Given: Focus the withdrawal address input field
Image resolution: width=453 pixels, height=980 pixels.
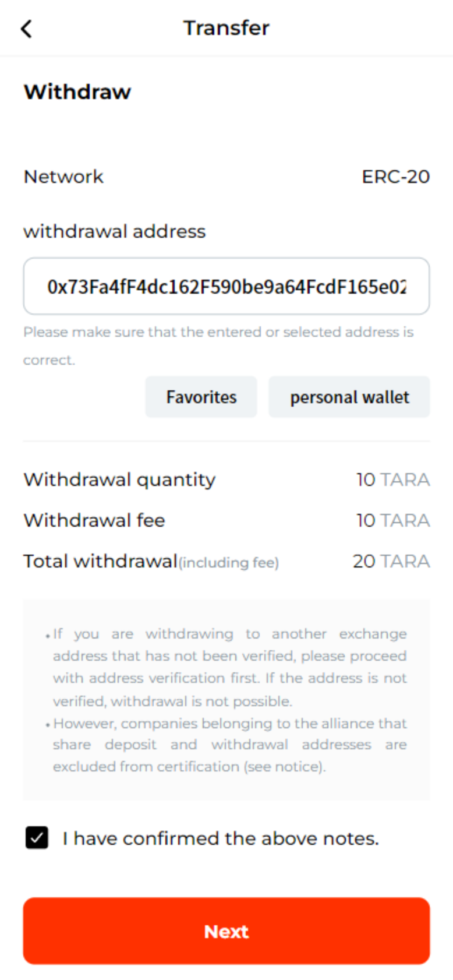Looking at the screenshot, I should 226,287.
